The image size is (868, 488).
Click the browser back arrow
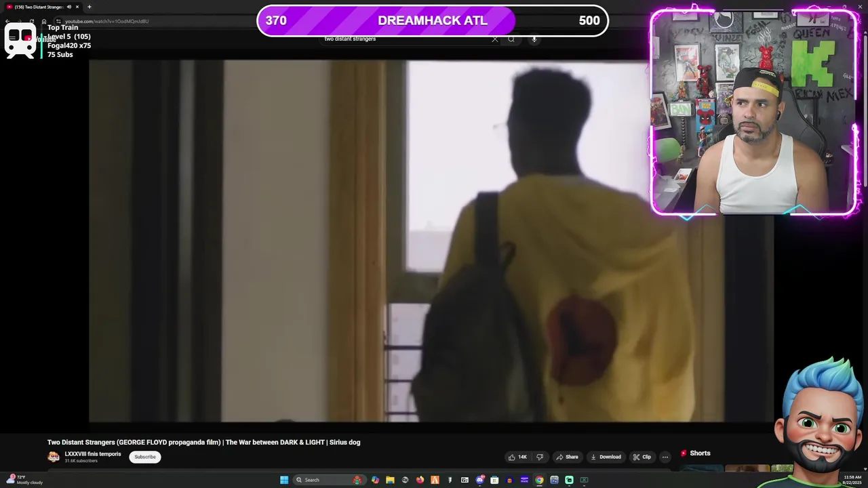click(7, 21)
